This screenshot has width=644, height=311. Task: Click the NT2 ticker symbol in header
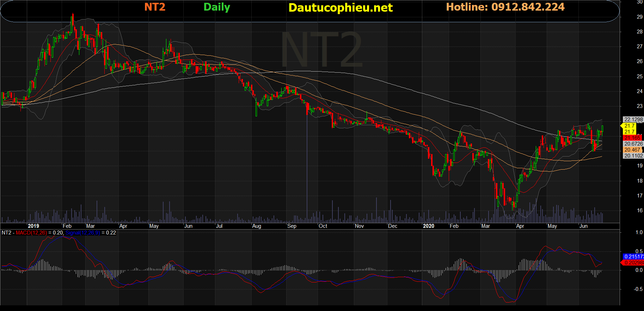155,7
